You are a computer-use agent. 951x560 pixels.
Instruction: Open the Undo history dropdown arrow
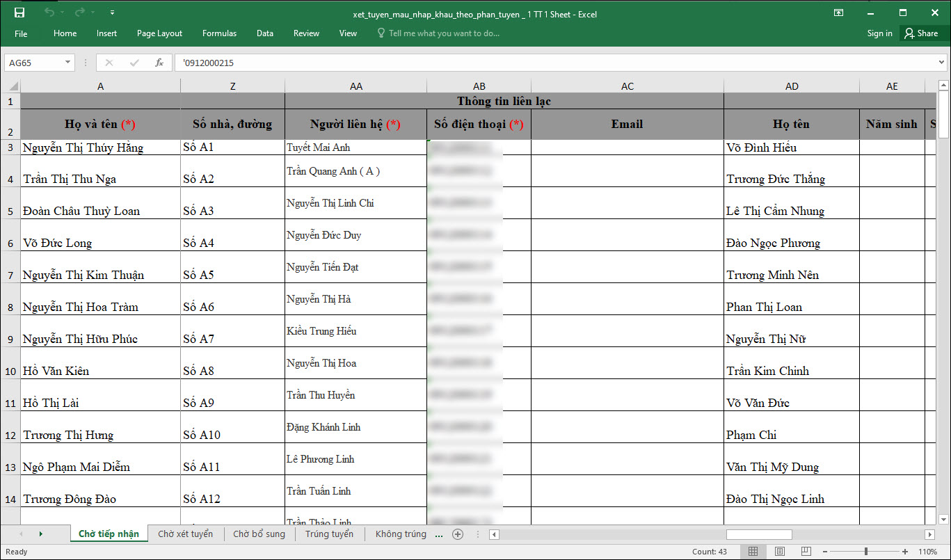pyautogui.click(x=62, y=13)
